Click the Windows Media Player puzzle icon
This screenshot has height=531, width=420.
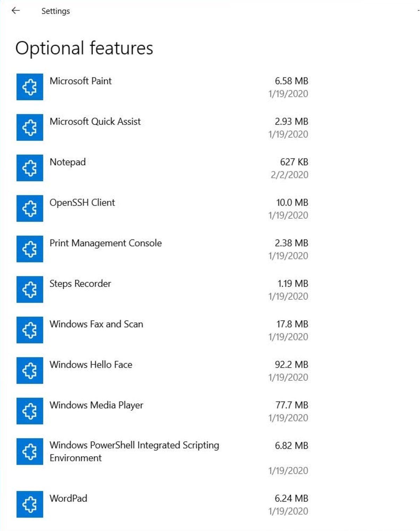pos(29,411)
